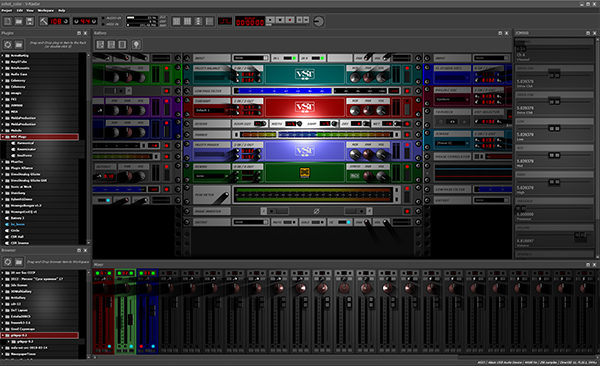This screenshot has height=366, width=600.
Task: Bypass the Reverb module with its red LED
Action: point(407,124)
